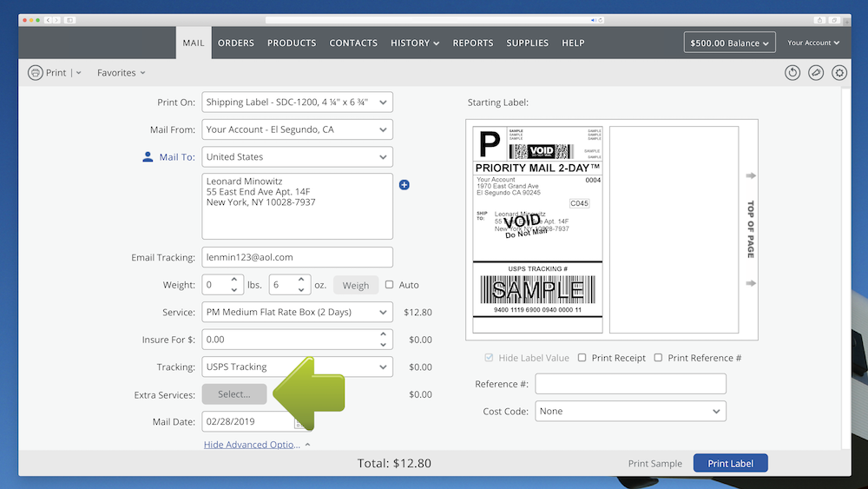This screenshot has width=868, height=489.
Task: Enable the Auto weigh checkbox
Action: [389, 284]
